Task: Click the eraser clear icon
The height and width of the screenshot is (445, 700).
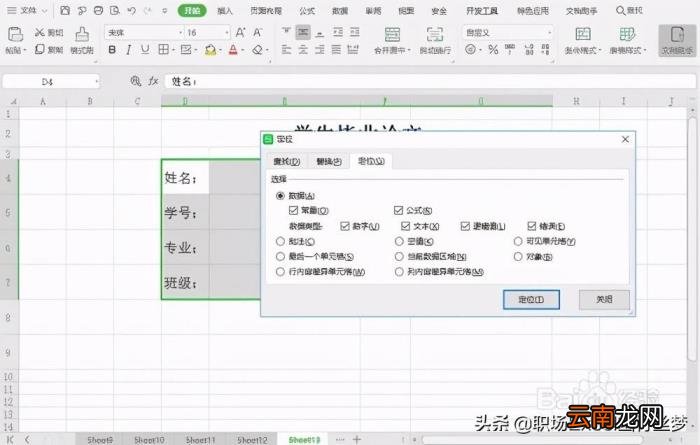Action: 258,50
